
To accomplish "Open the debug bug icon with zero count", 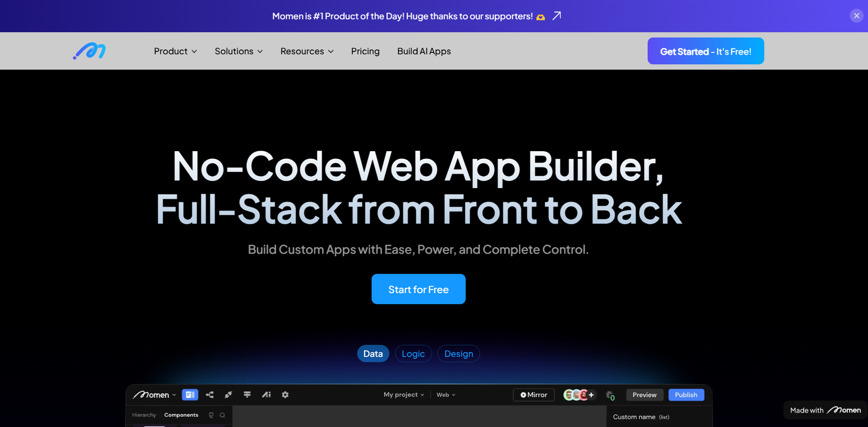I will 610,396.
